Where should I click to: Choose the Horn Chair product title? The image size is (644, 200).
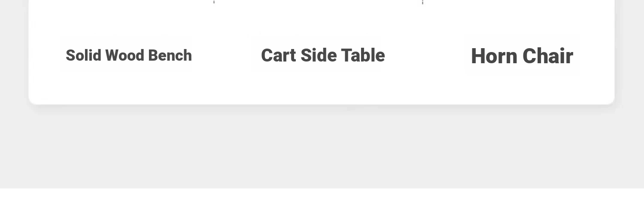[x=522, y=56]
